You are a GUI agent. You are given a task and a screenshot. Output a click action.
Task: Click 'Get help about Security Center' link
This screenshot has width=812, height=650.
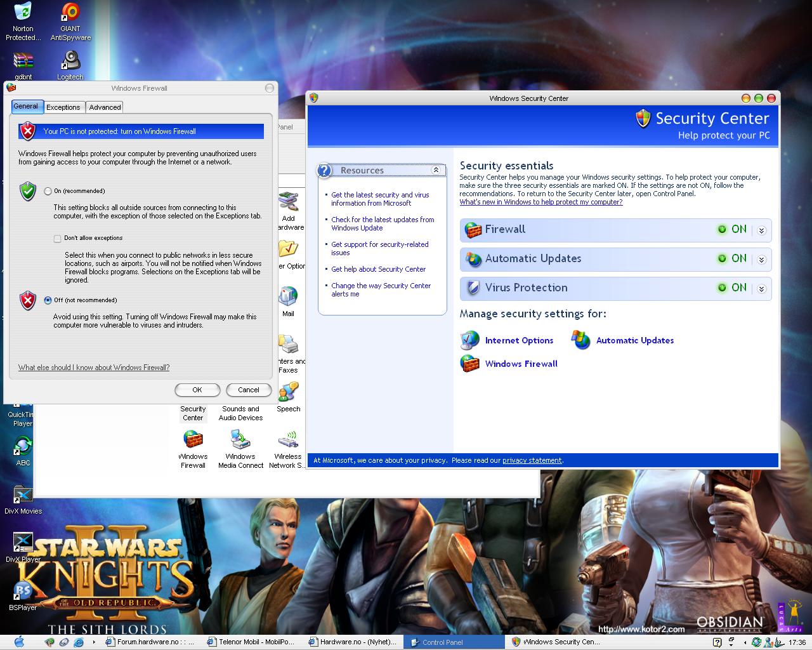(378, 269)
